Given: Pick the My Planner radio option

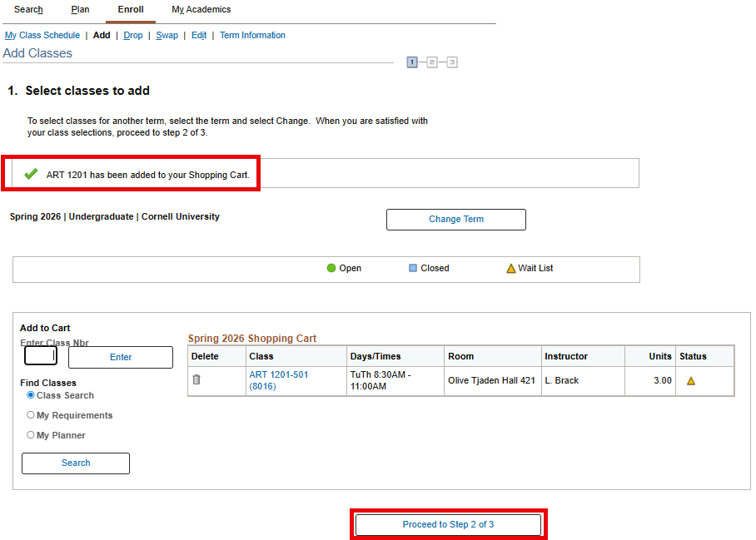Looking at the screenshot, I should (31, 435).
